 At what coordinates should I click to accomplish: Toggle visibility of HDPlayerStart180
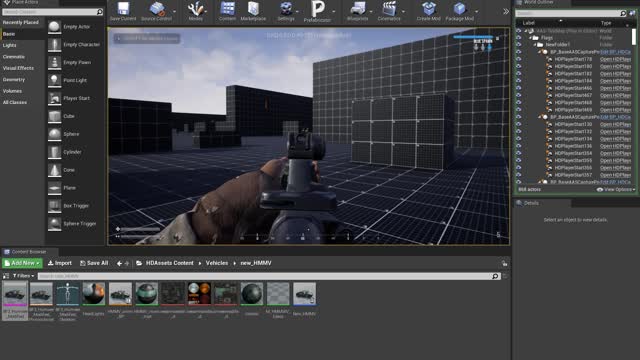(519, 66)
